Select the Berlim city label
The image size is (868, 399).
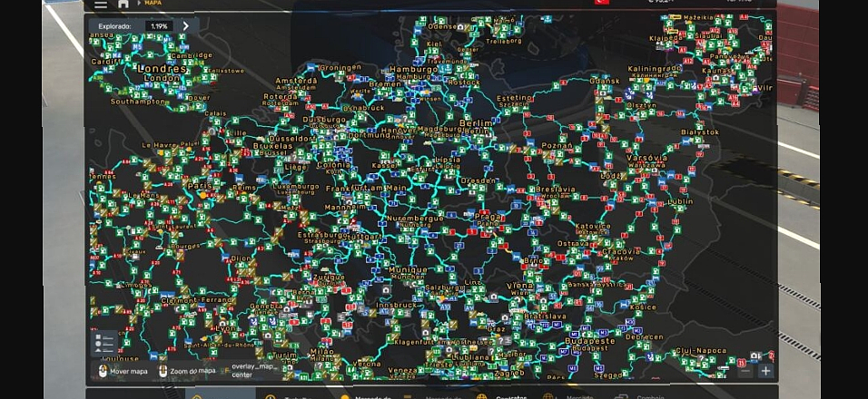[x=476, y=123]
